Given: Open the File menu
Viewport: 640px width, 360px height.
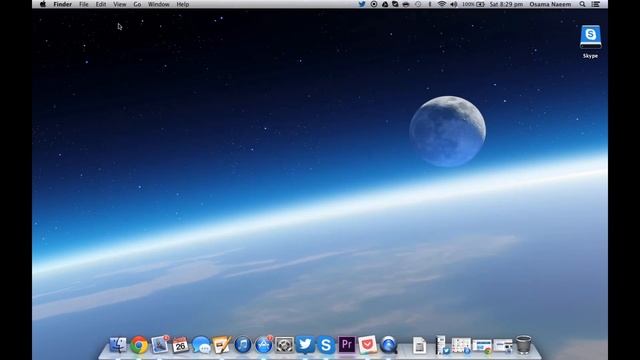Looking at the screenshot, I should [x=84, y=4].
